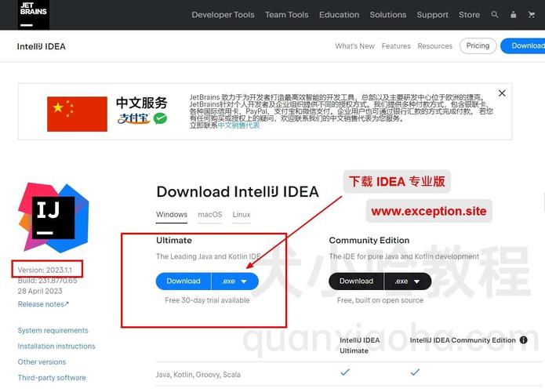
Task: Open Resources section
Action: (434, 46)
